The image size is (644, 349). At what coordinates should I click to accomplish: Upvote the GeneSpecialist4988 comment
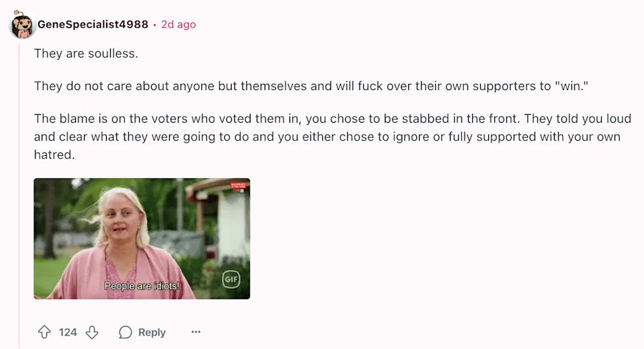44,332
